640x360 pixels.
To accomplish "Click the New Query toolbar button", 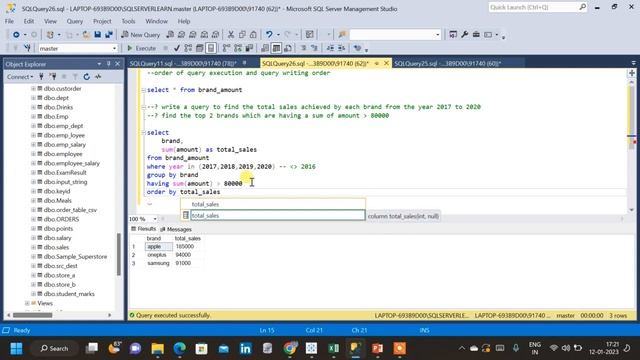I will pos(140,35).
